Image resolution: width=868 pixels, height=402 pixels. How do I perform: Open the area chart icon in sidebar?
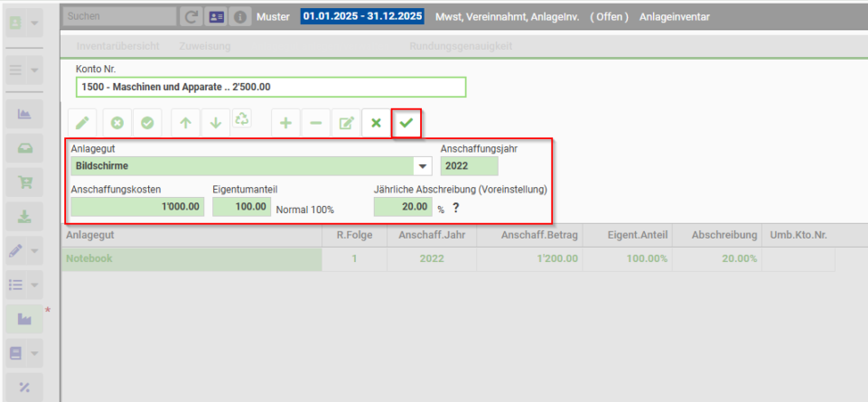coord(24,114)
